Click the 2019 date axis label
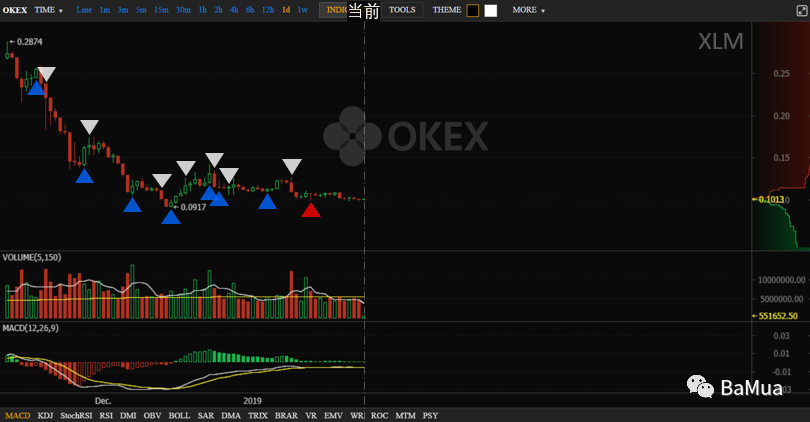The height and width of the screenshot is (422, 810). click(252, 401)
